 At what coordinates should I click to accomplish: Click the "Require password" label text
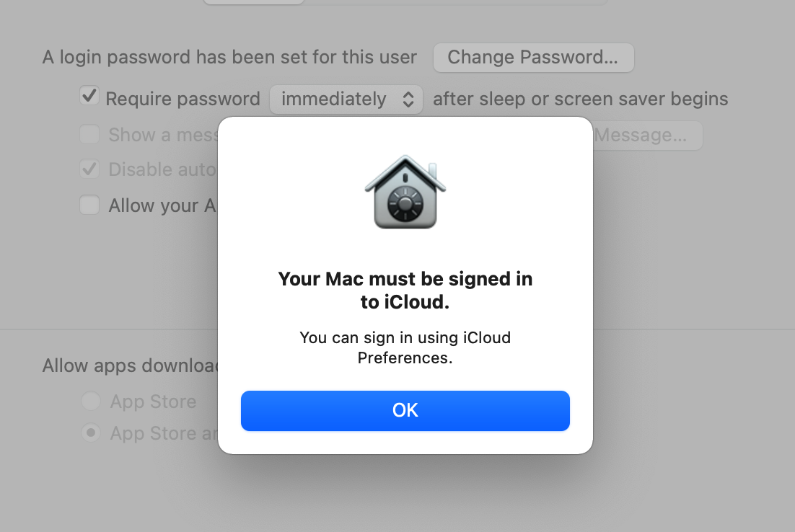183,99
